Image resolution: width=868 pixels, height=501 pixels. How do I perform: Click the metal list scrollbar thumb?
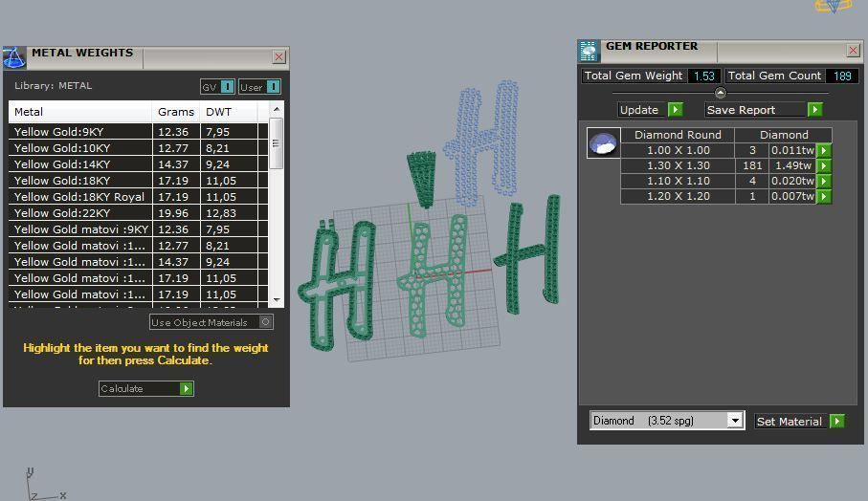point(277,143)
